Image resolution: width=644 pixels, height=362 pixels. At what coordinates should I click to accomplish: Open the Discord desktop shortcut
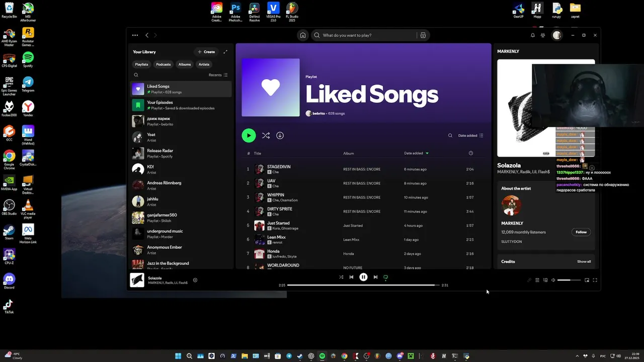[9, 281]
